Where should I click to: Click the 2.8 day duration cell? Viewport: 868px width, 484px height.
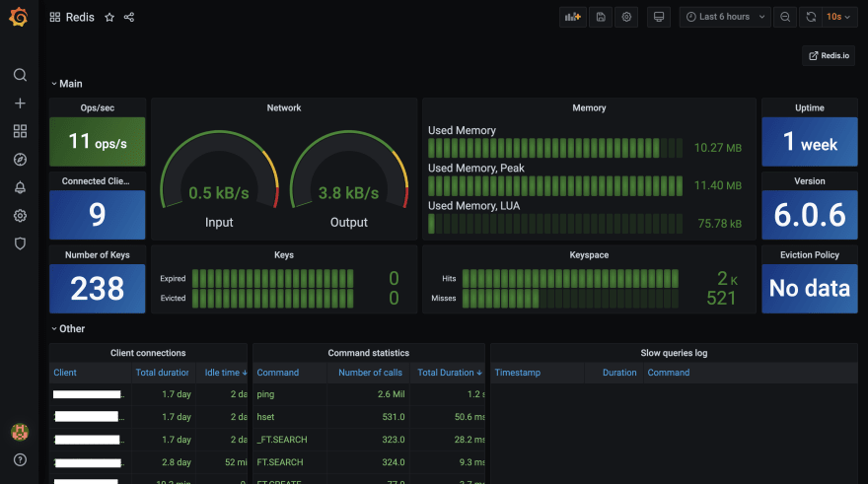[x=176, y=462]
